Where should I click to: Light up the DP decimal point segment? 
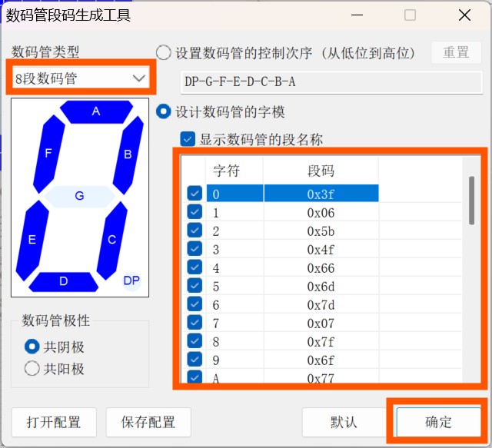tap(131, 280)
